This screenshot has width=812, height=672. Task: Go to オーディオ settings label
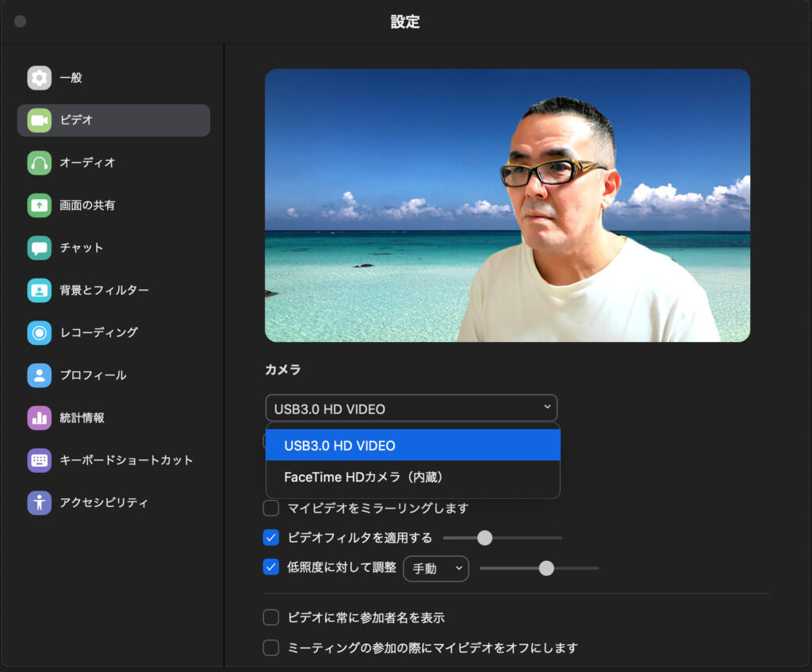[x=87, y=163]
